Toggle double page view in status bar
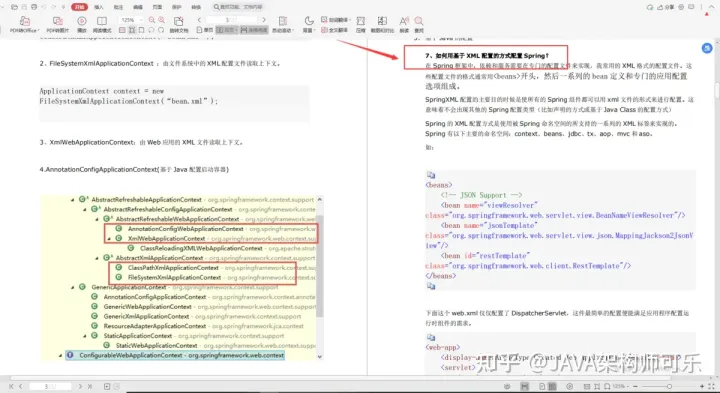Image resolution: width=720 pixels, height=393 pixels. [x=552, y=387]
